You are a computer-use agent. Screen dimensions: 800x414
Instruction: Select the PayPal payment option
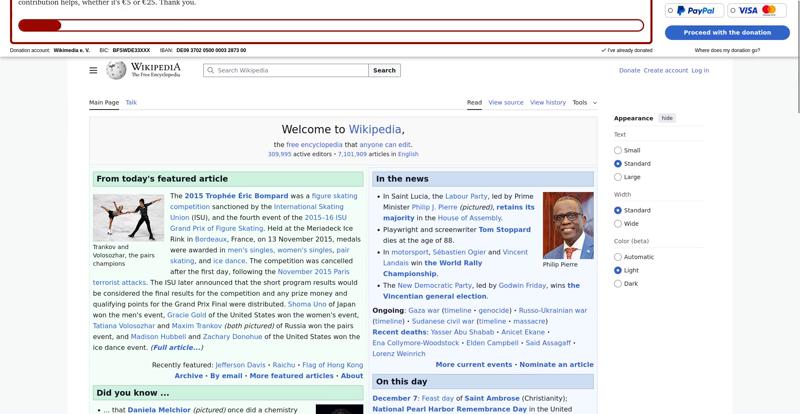671,11
